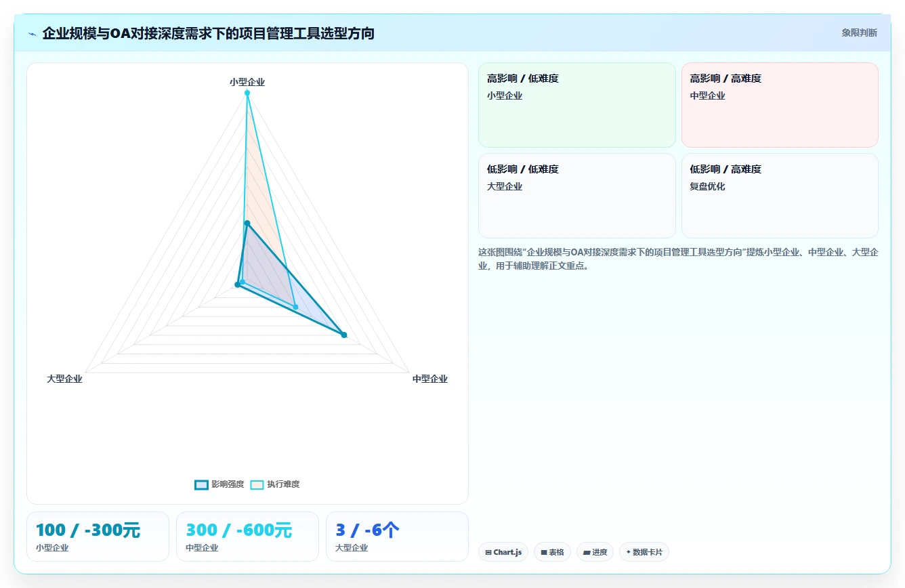
Task: Click the 影响强度 legend color box
Action: [x=201, y=484]
